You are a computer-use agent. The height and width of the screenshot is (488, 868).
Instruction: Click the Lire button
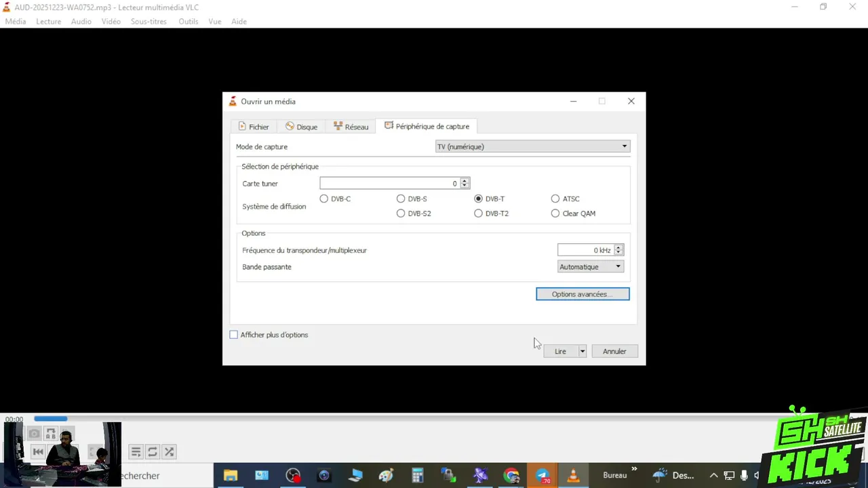pos(560,351)
